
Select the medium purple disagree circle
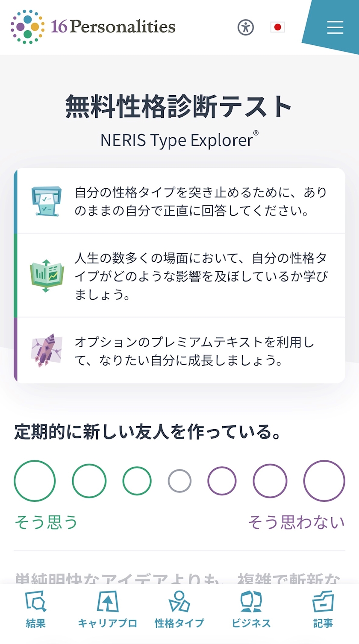coord(270,481)
